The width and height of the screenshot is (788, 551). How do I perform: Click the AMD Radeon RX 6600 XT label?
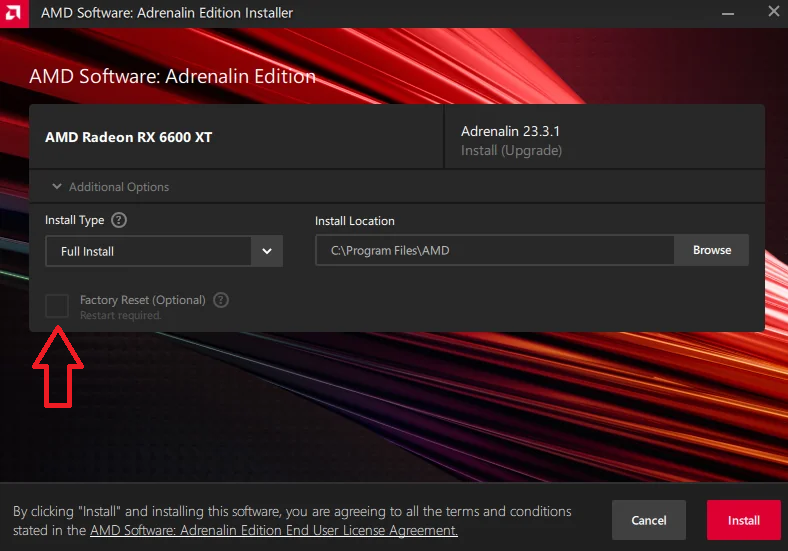point(129,137)
